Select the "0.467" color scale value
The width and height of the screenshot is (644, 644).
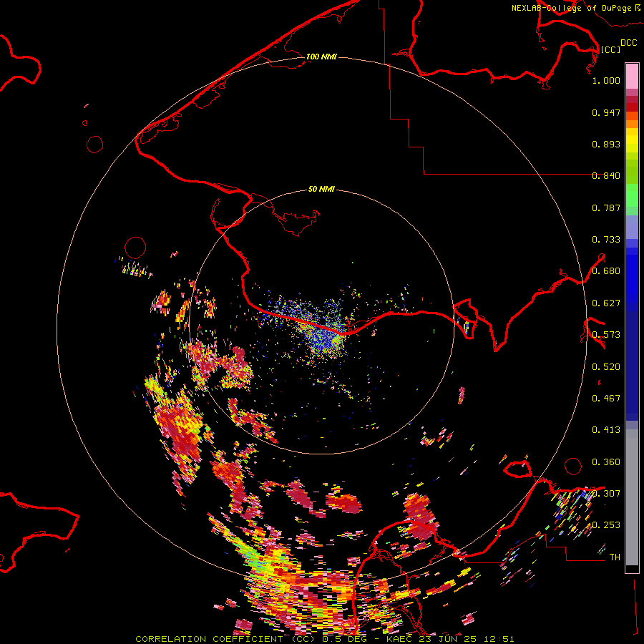[606, 399]
